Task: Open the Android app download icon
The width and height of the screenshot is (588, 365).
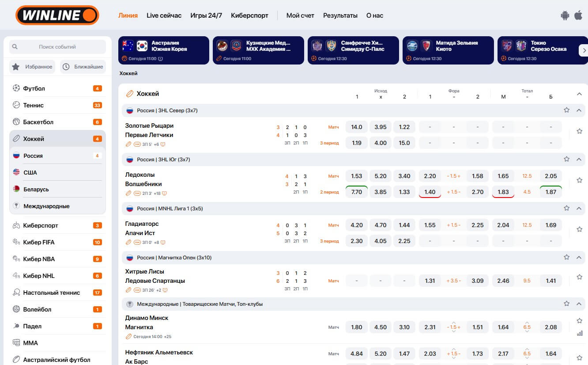Action: click(565, 15)
